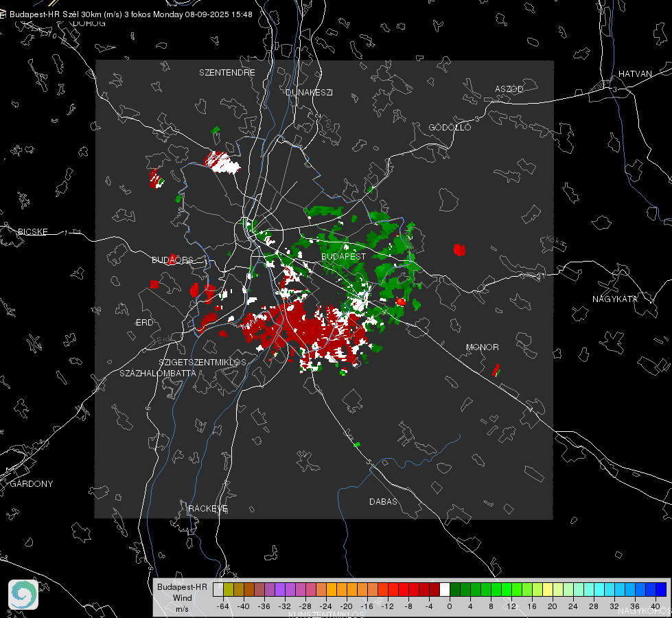Click the swirl logo icon at bottom-left
The image size is (672, 618).
click(23, 595)
